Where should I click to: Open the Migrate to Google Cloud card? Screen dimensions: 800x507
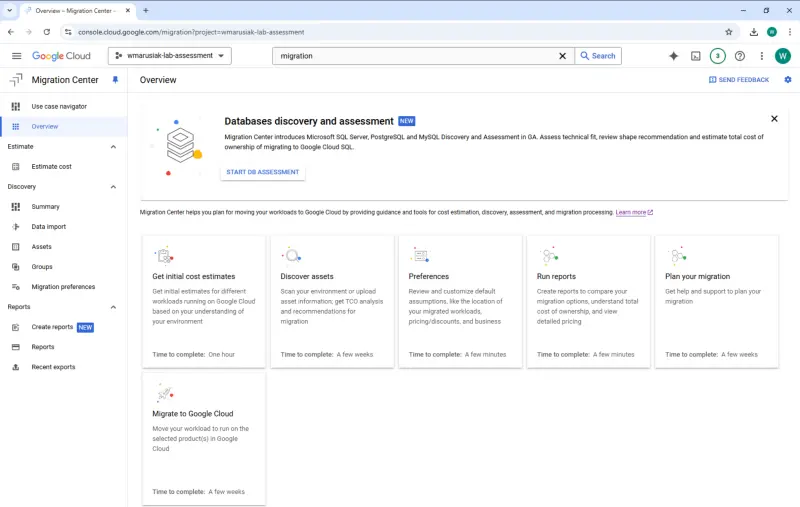click(204, 439)
